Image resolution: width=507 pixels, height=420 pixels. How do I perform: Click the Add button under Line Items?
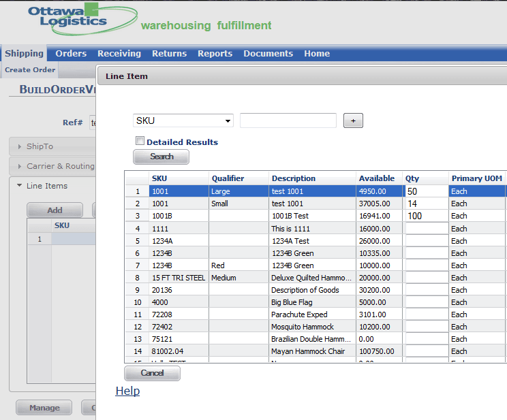click(55, 210)
